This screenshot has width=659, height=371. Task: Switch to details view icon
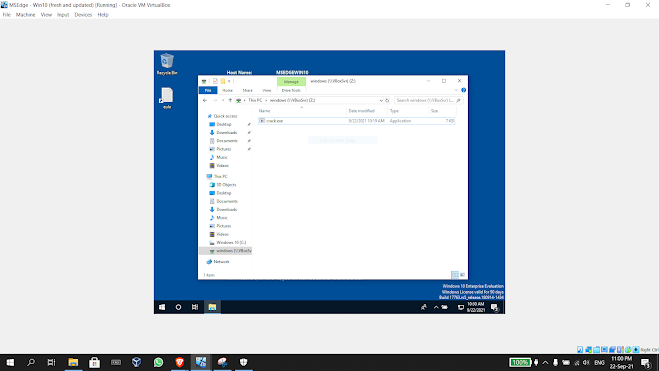(455, 275)
